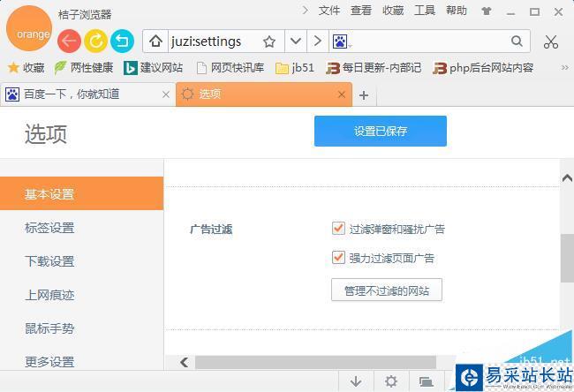Open the 网页快讯库 bookmark
This screenshot has height=392, width=574.
[230, 68]
